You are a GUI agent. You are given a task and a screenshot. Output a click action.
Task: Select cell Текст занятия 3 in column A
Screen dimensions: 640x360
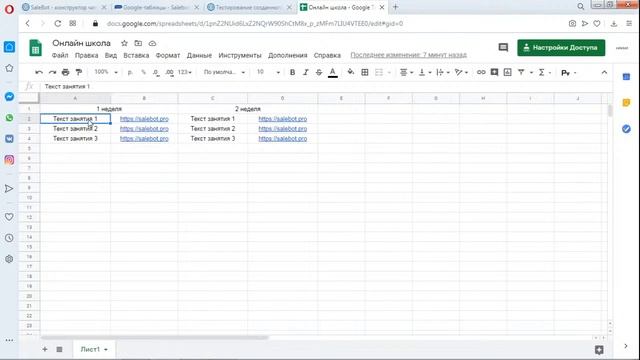[x=75, y=139]
